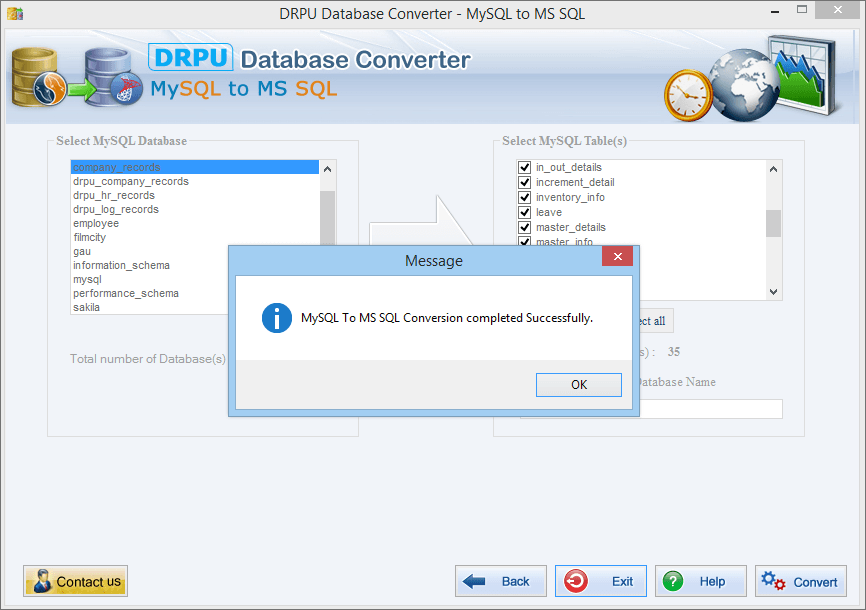The width and height of the screenshot is (866, 610).
Task: Uncheck the inventory_info table checkbox
Action: [524, 197]
